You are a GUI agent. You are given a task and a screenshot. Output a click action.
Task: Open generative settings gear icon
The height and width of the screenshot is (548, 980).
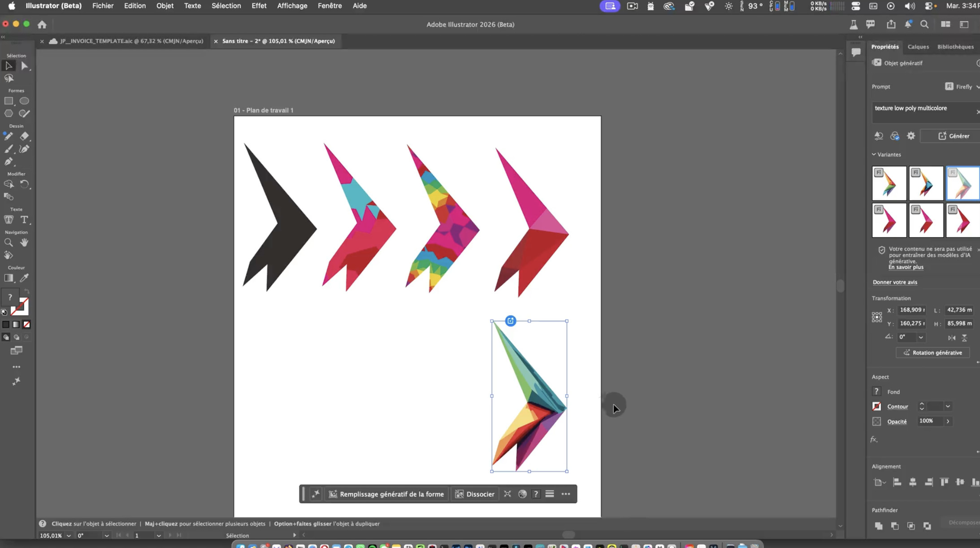pyautogui.click(x=911, y=136)
